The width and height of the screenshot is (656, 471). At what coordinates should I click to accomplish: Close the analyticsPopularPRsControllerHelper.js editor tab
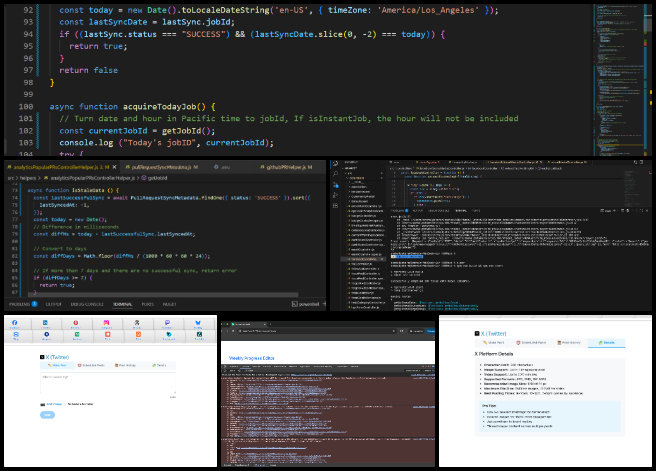tap(114, 167)
